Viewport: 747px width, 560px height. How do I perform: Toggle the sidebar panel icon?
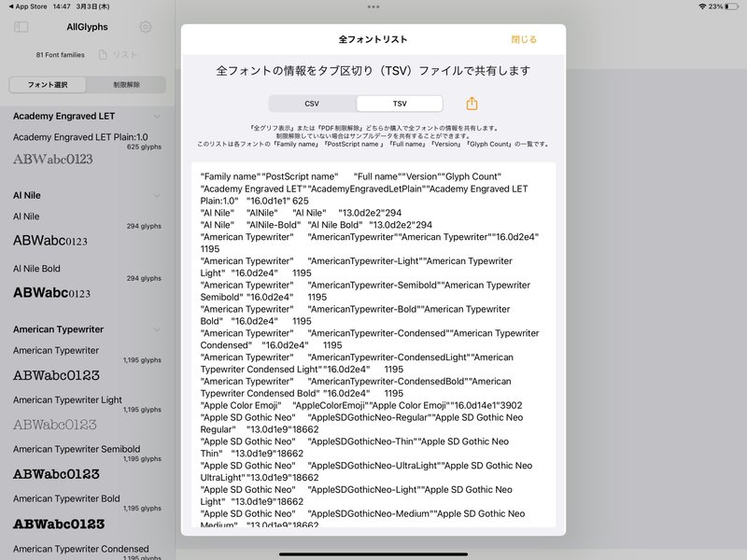(21, 27)
